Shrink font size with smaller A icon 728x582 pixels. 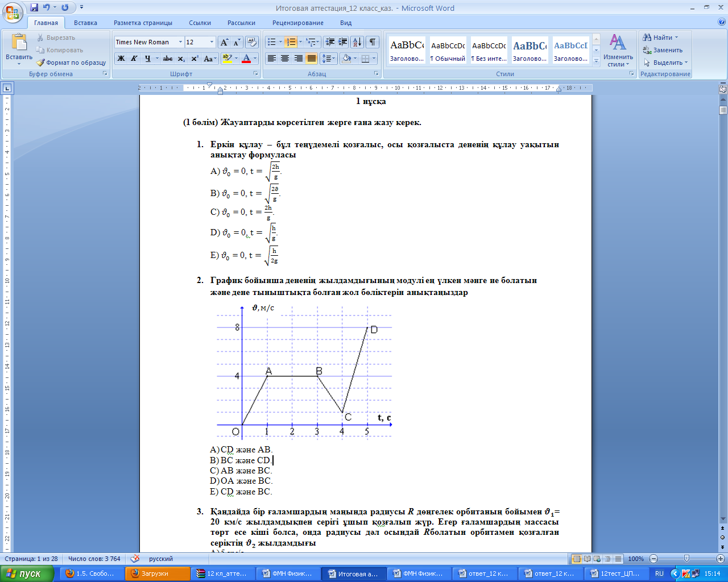click(237, 42)
